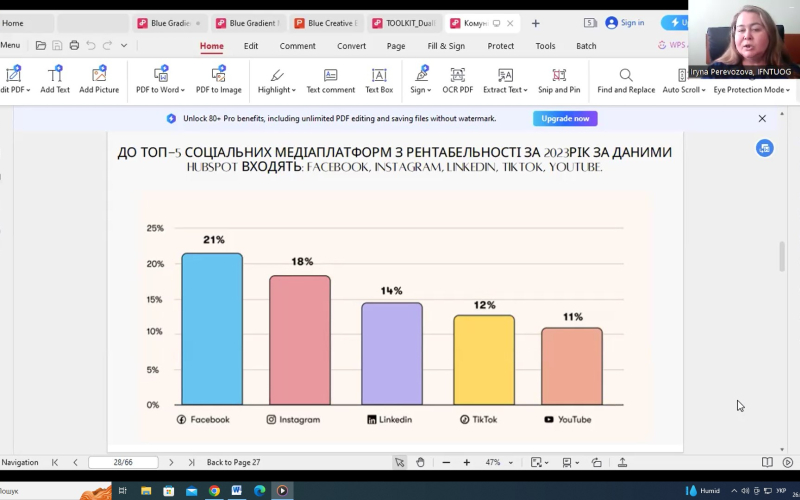Redo the last action
Viewport: 800px width, 500px height.
[x=107, y=45]
